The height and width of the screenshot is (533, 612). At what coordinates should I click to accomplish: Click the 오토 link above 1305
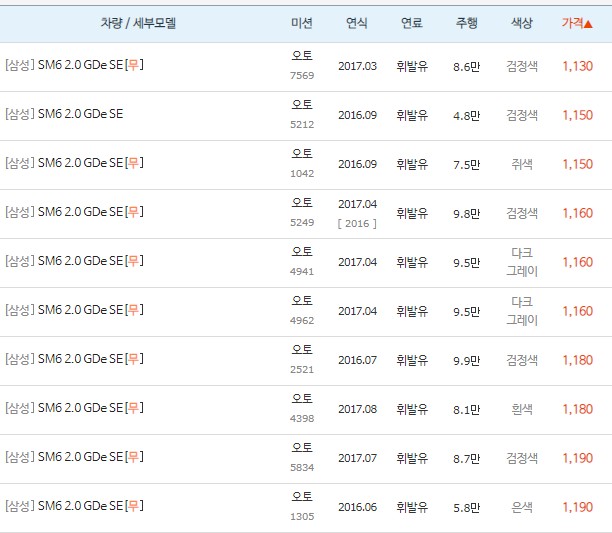302,496
